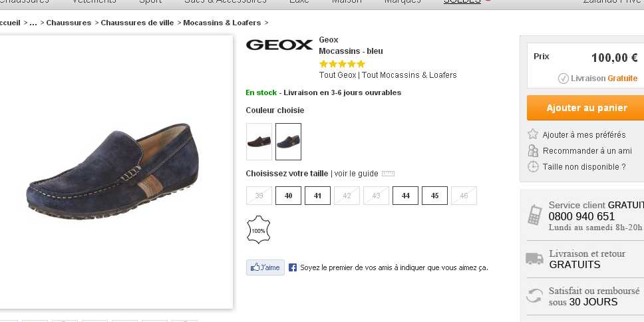Click the star icon beside Ajouter à mes préférés
Viewport: 644px width, 322px height.
tap(533, 134)
